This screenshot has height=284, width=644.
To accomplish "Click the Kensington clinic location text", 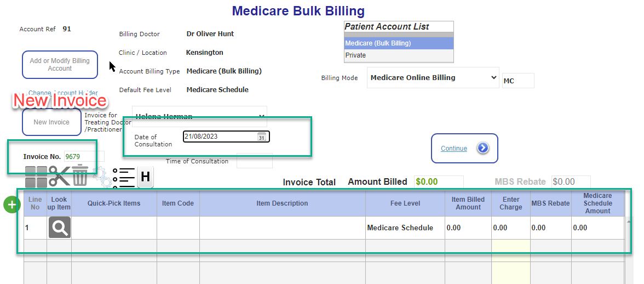I will pos(205,52).
